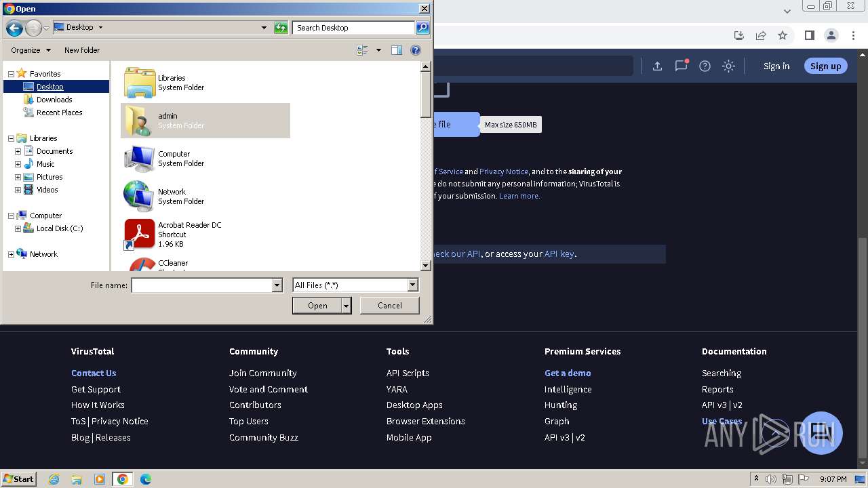Click the Sign up button
This screenshot has width=868, height=488.
[825, 66]
